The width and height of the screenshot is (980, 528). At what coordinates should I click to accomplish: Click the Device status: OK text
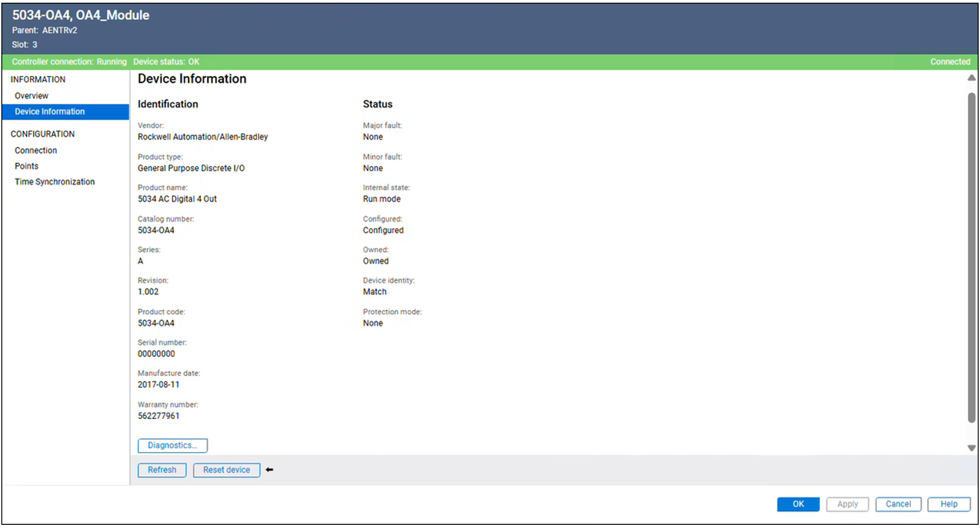pos(166,62)
